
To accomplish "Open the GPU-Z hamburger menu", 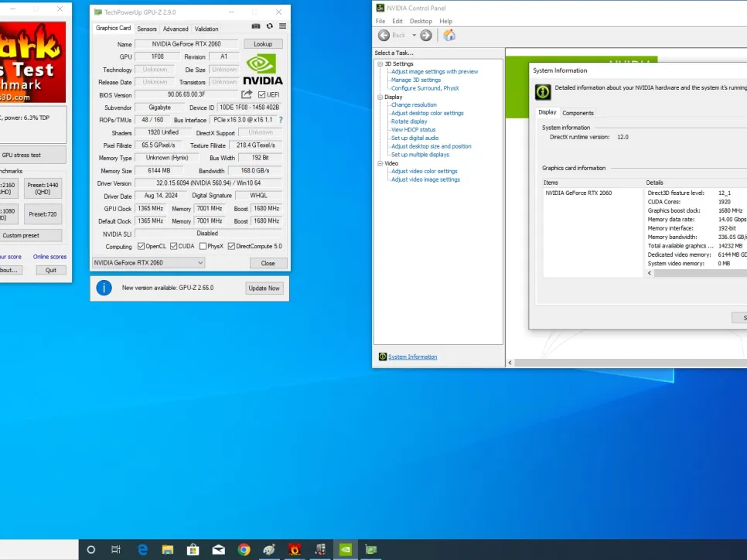I will 282,26.
